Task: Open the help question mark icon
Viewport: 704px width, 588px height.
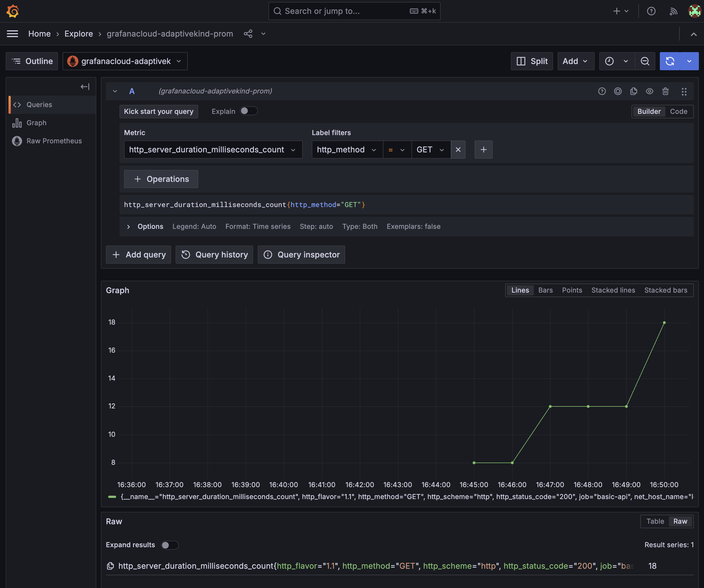Action: pos(651,11)
